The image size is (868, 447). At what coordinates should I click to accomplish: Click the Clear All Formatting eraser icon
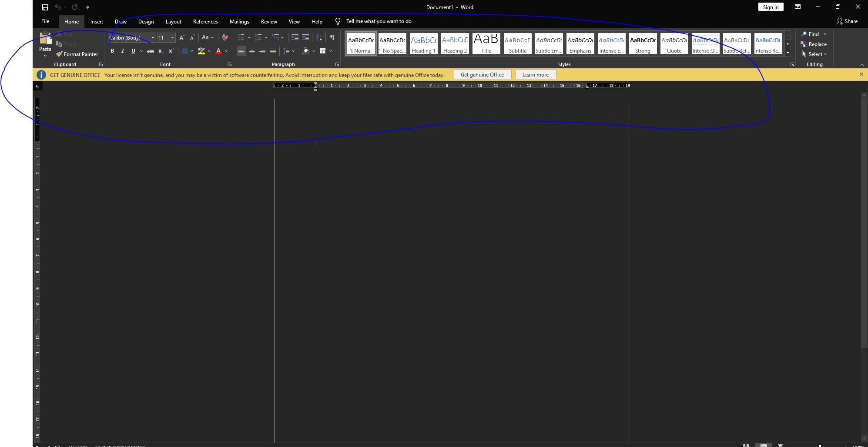click(x=225, y=37)
